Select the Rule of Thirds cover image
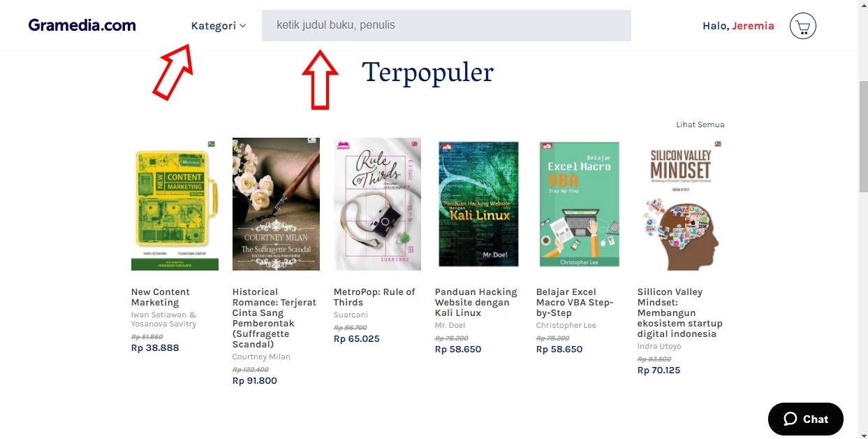 pyautogui.click(x=377, y=204)
